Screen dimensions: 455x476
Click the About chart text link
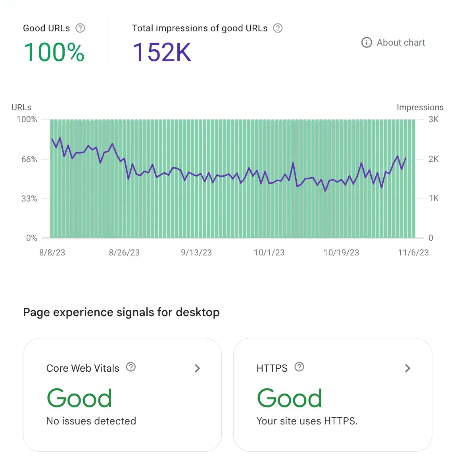(401, 42)
